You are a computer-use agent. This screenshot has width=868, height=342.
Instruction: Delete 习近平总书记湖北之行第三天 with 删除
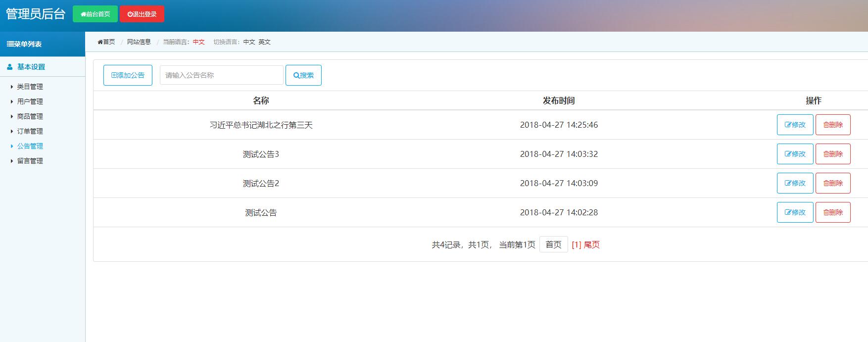pyautogui.click(x=833, y=125)
